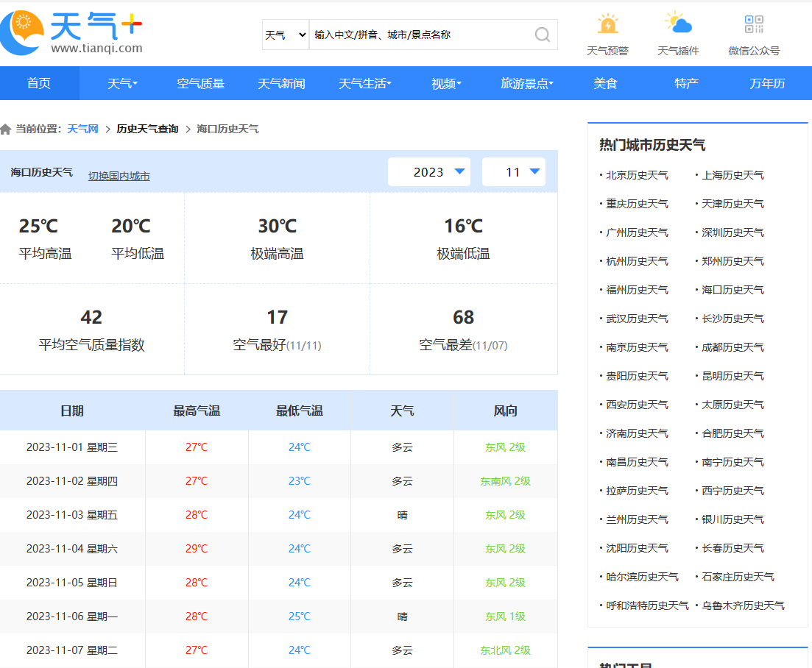Screen dimensions: 812x668
Task: Open 石家庄历史天气 link
Action: (x=738, y=577)
